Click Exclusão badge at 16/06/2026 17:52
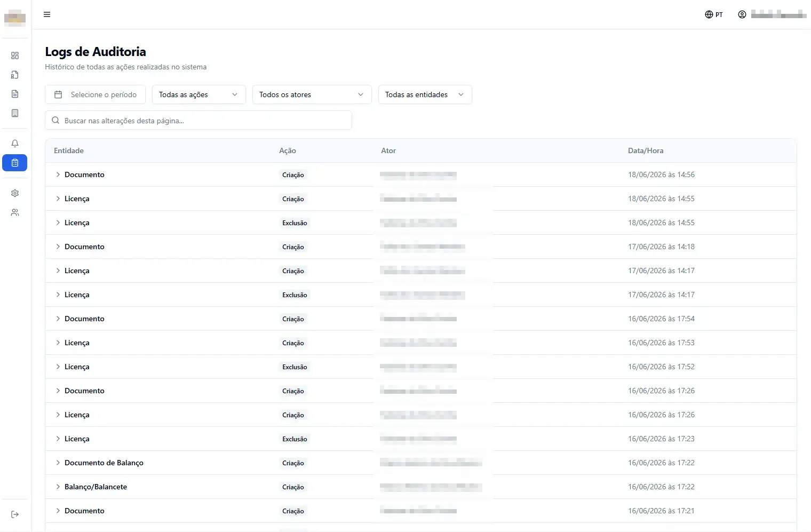This screenshot has width=811, height=532. pos(295,367)
